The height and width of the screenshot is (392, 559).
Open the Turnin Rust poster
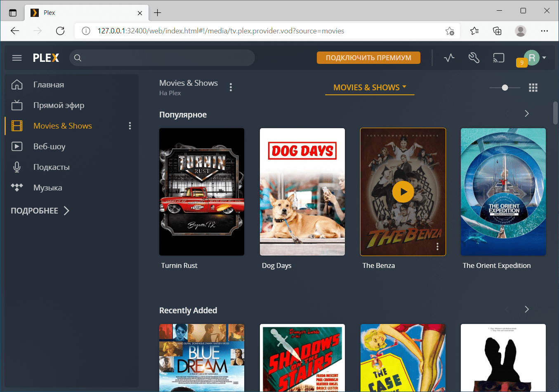point(202,192)
